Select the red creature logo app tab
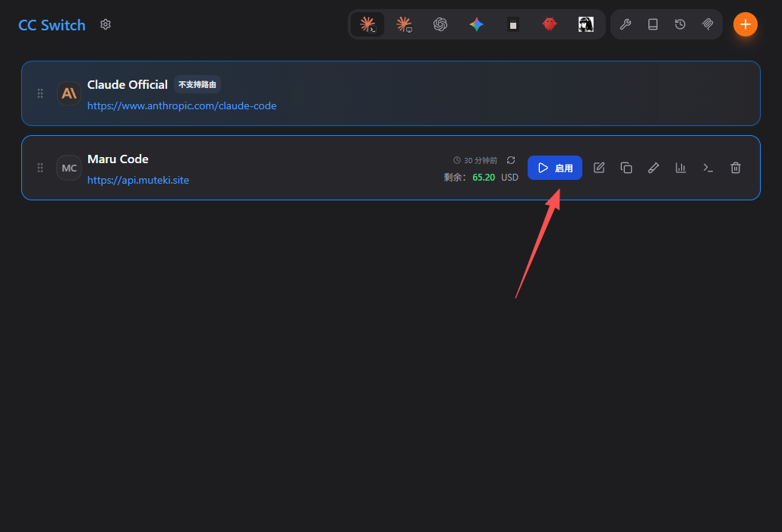 (x=550, y=24)
